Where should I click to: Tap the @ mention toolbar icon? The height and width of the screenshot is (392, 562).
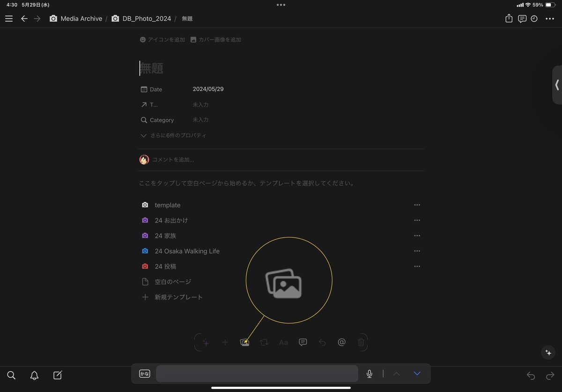(x=341, y=342)
